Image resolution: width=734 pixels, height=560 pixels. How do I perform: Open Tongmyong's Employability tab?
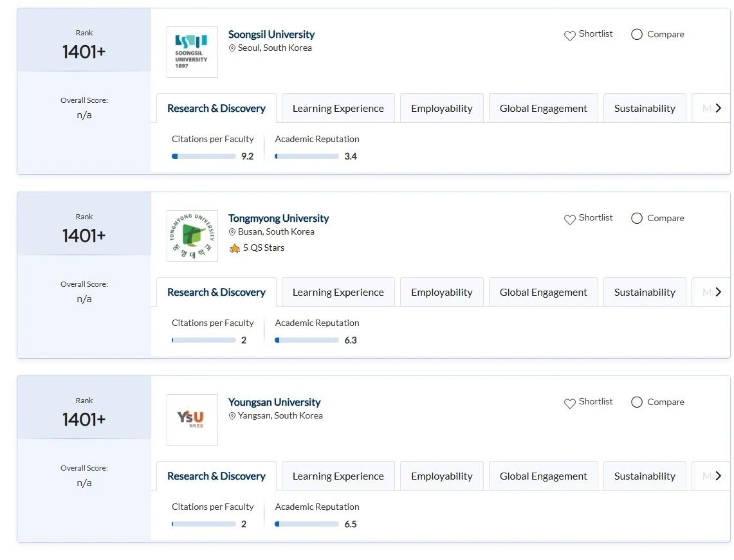point(441,293)
